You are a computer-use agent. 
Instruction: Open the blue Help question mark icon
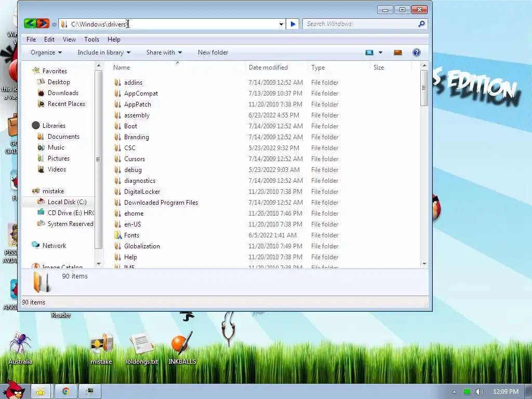[416, 52]
